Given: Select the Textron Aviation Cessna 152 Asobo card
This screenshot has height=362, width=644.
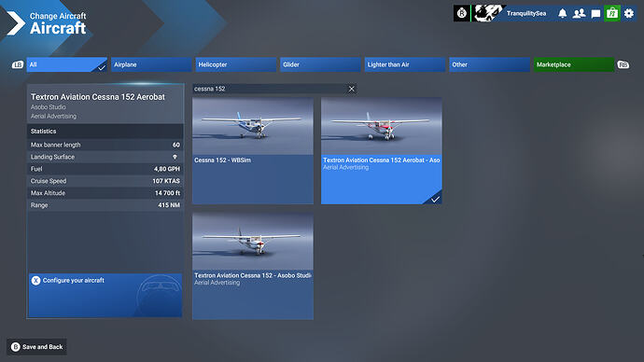Looking at the screenshot, I should tap(253, 266).
